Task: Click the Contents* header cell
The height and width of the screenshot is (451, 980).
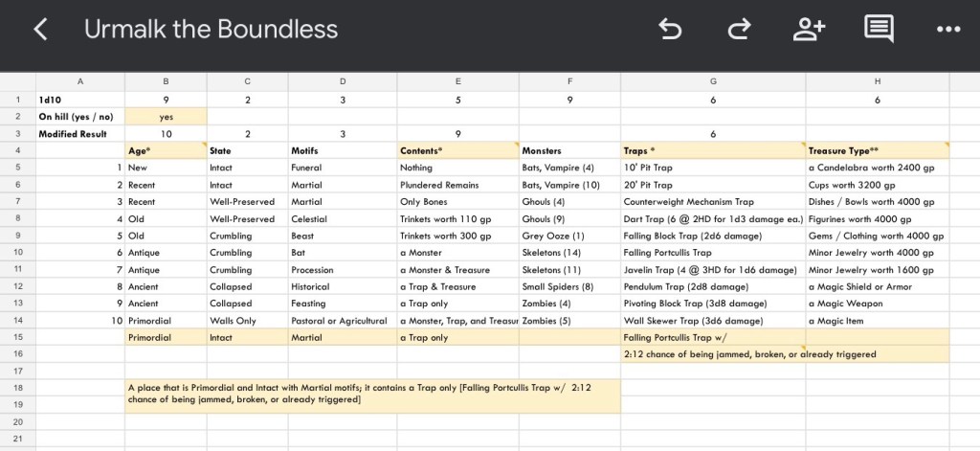Action: click(x=458, y=150)
